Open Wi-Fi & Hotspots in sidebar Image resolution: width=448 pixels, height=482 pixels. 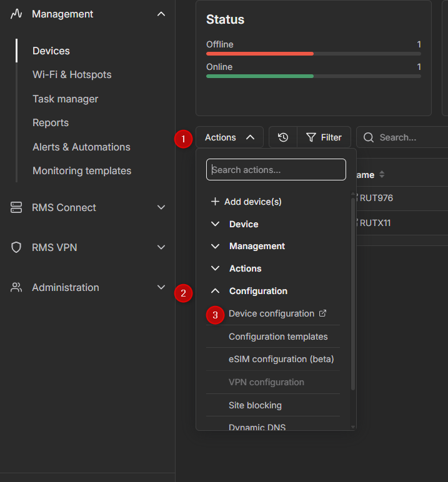[72, 74]
